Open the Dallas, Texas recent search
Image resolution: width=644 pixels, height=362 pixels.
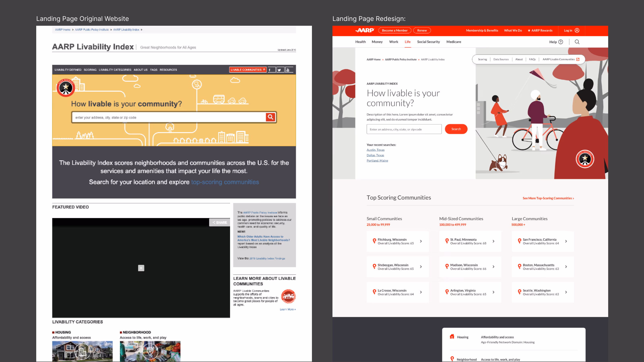coord(375,155)
